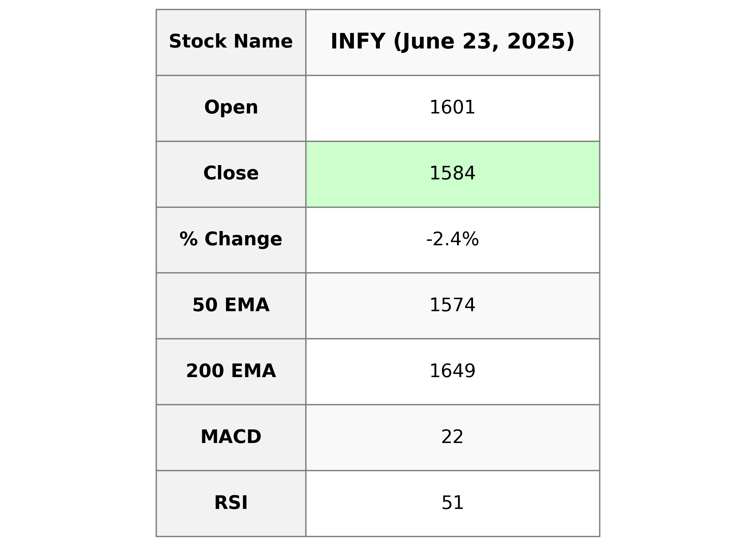Screen dimensions: 756x546
Task: Click the word Change in % Change
Action: pos(243,239)
